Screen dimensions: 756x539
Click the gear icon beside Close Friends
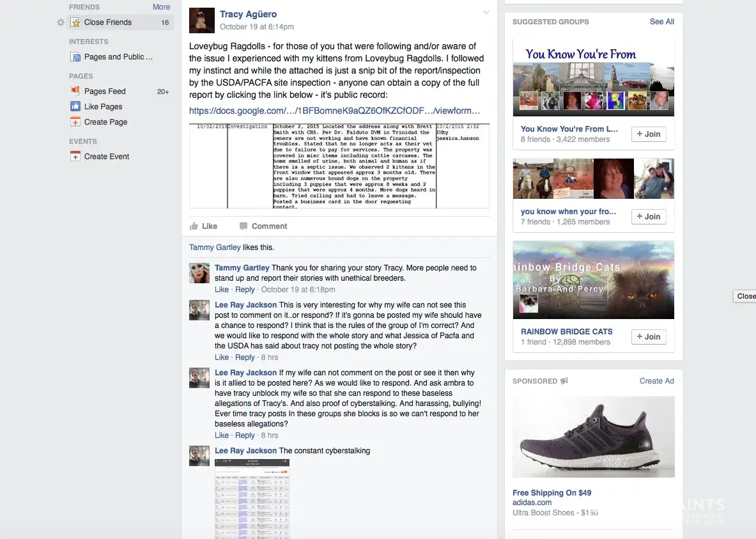pos(60,22)
